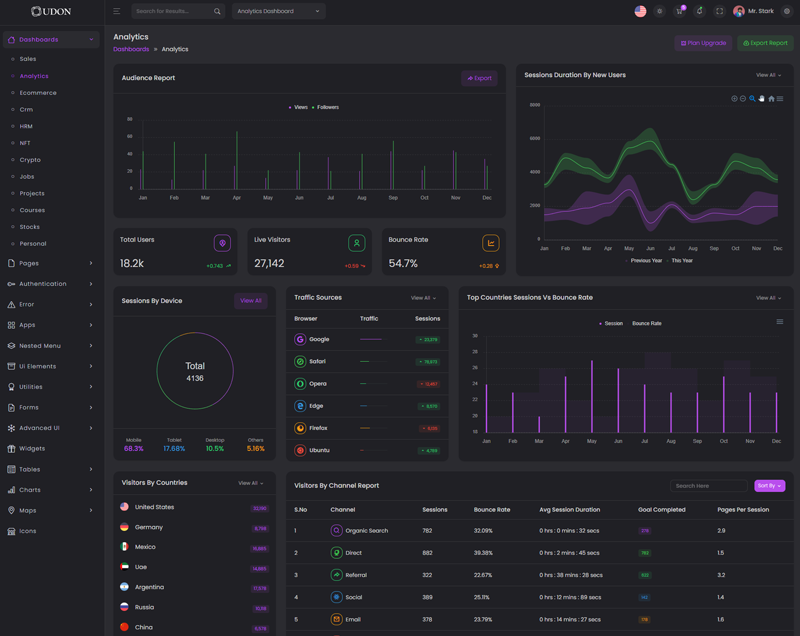This screenshot has height=636, width=800.
Task: Click the Export Report button
Action: coord(765,43)
